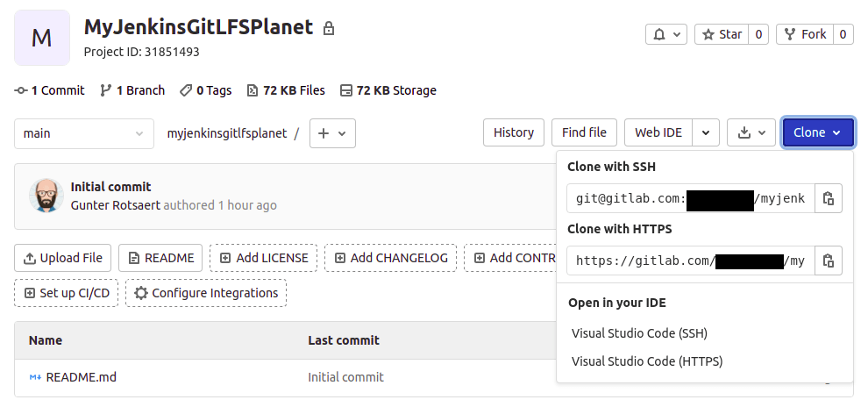This screenshot has width=868, height=407.
Task: Open the README.md file
Action: [x=81, y=377]
